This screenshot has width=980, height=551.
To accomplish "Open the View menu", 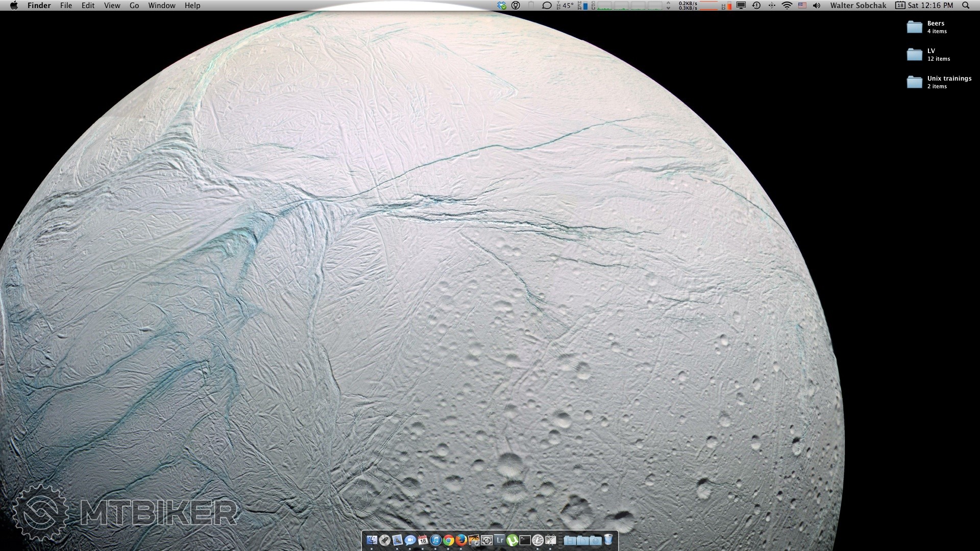I will click(x=112, y=6).
